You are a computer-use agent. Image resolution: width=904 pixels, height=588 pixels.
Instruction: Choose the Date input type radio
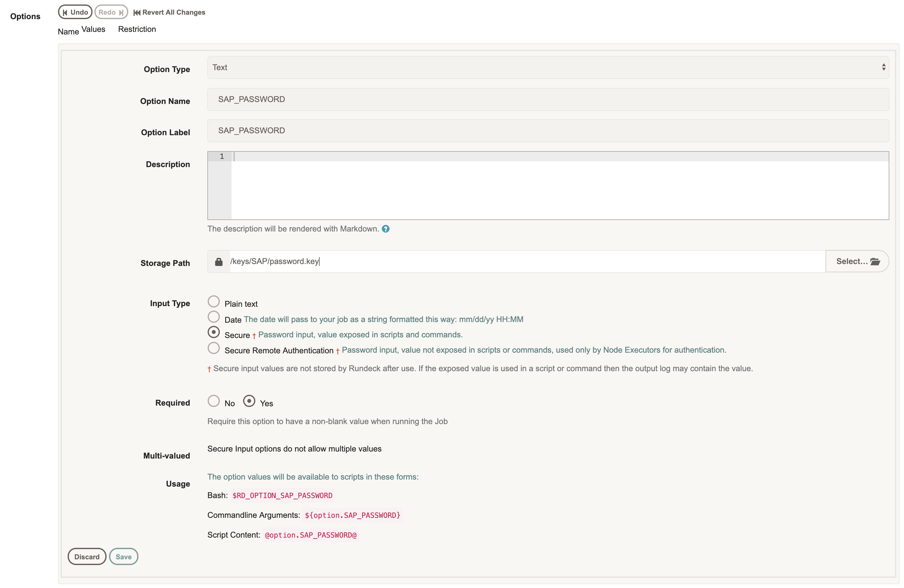(214, 317)
